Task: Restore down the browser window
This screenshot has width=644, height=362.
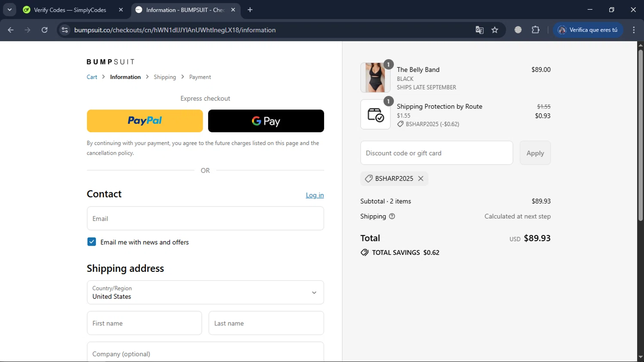Action: tap(611, 9)
